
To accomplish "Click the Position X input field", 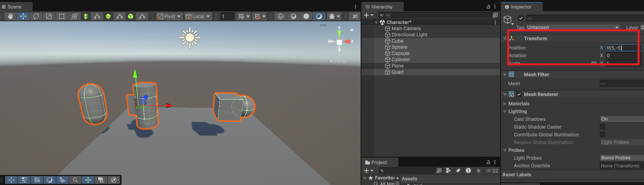I will (x=623, y=48).
